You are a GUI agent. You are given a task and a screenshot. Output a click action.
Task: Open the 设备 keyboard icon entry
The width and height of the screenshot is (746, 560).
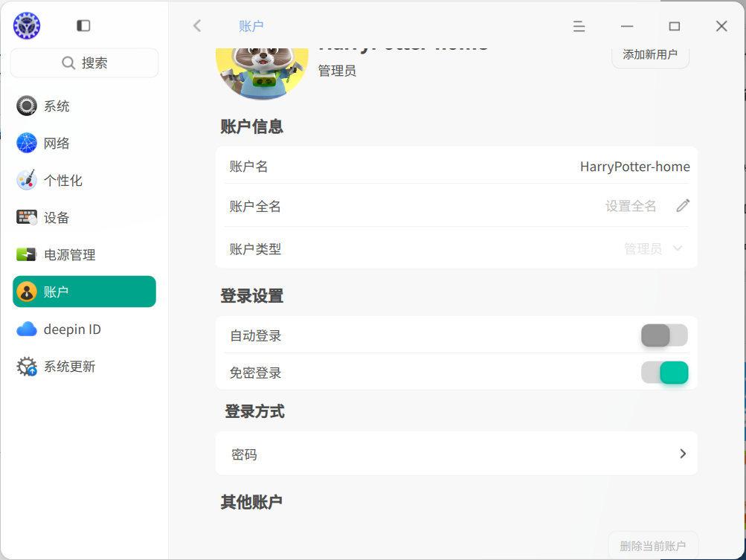(27, 217)
